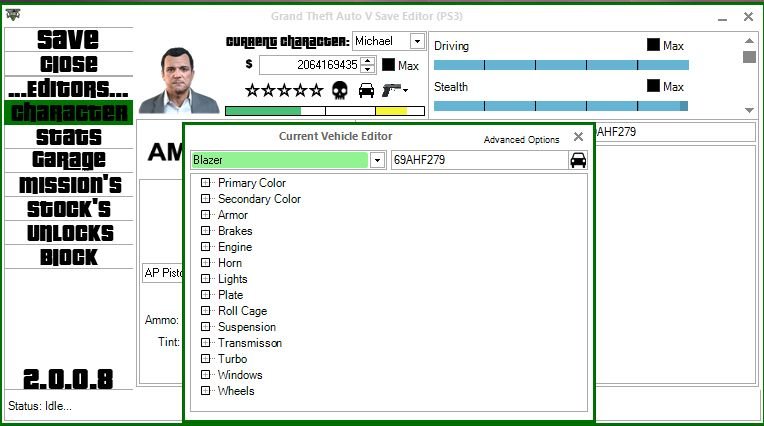Expand the Turbo tree node
The image size is (764, 426).
206,359
